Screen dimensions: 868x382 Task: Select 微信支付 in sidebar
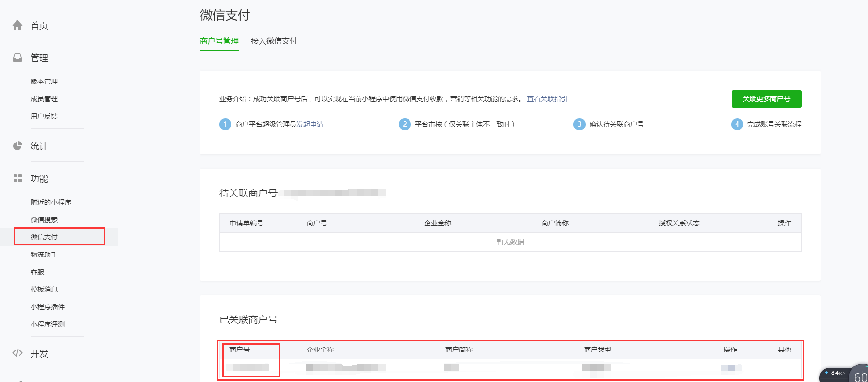[44, 237]
